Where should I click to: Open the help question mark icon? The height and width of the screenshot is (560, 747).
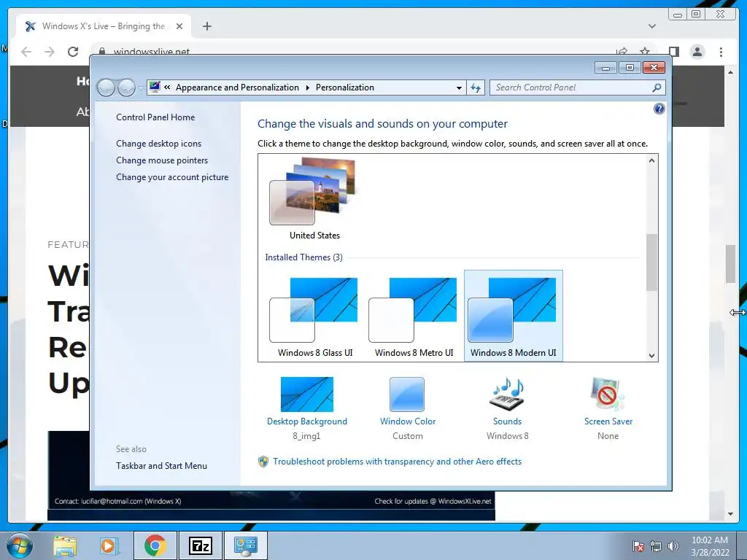click(x=659, y=109)
